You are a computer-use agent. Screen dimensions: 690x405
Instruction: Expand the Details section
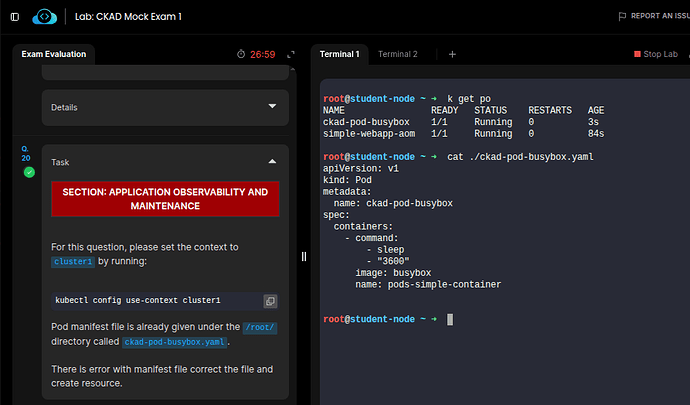(165, 107)
